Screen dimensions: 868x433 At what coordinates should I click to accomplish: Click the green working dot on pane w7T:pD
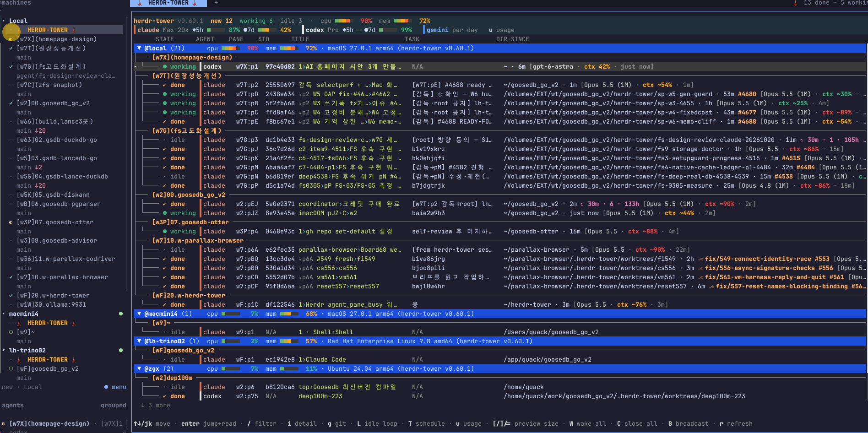tap(165, 94)
